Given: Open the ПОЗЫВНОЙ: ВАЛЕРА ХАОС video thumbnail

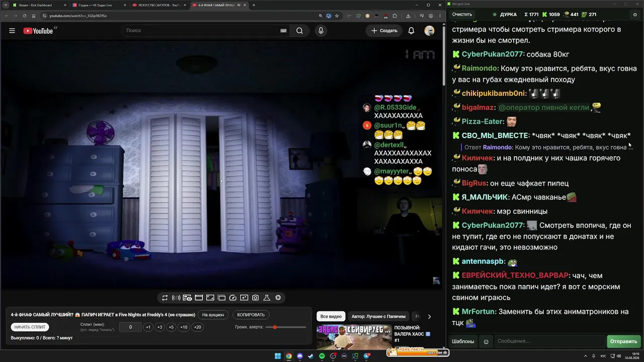Looking at the screenshot, I should pyautogui.click(x=353, y=337).
